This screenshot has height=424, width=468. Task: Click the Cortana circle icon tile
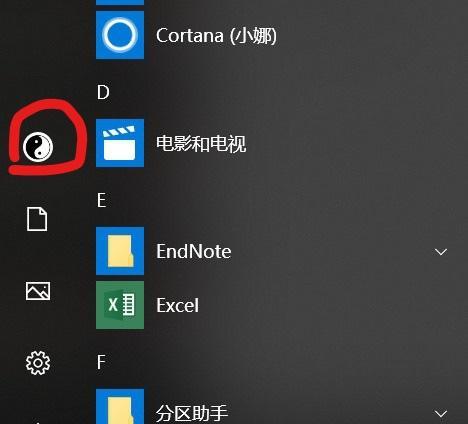pos(120,35)
